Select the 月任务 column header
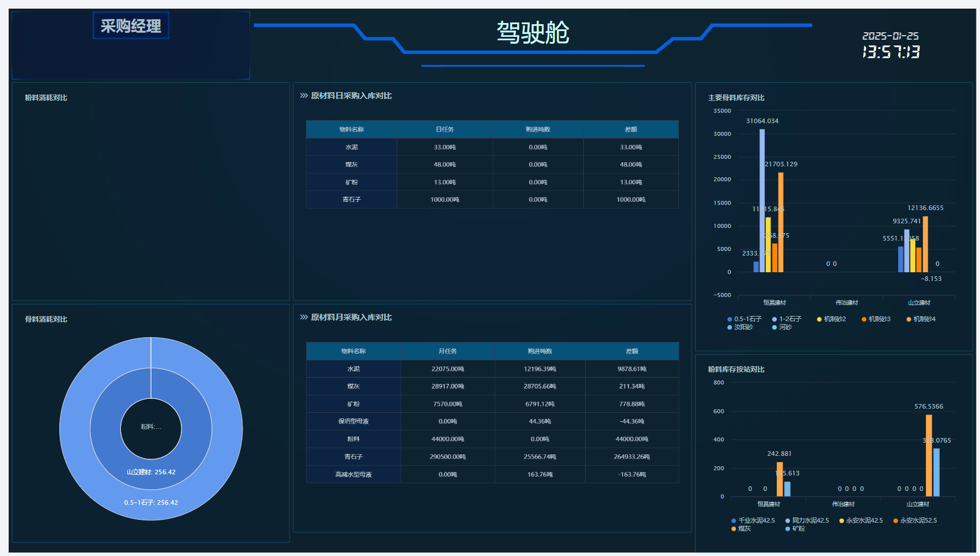This screenshot has height=556, width=980. pos(447,351)
